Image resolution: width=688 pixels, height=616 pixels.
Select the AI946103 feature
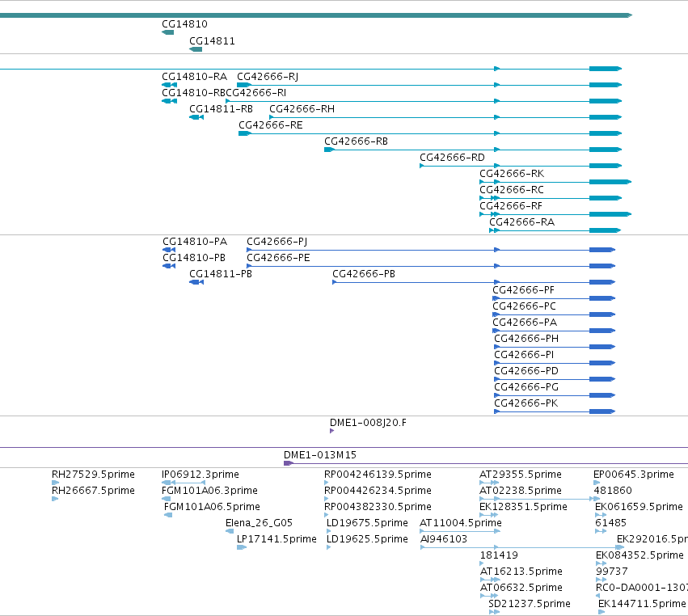click(444, 540)
